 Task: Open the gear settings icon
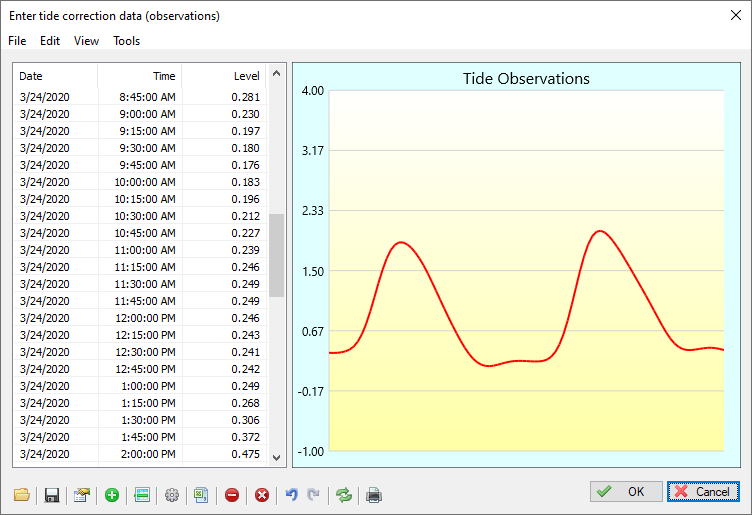[172, 495]
